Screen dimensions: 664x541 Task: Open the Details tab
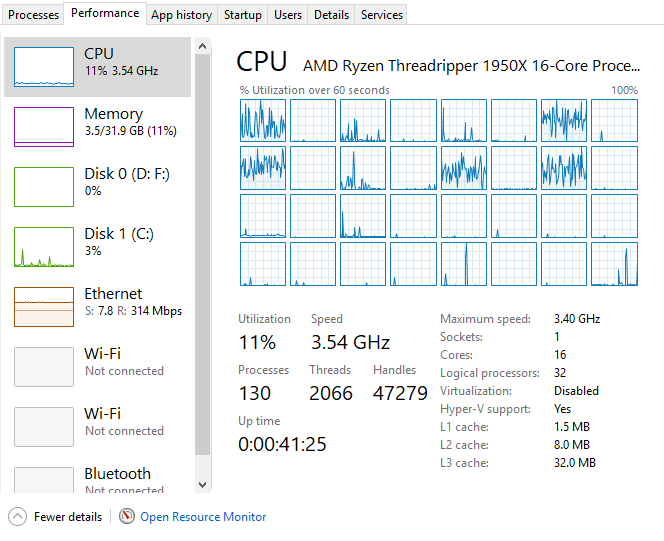pos(331,15)
